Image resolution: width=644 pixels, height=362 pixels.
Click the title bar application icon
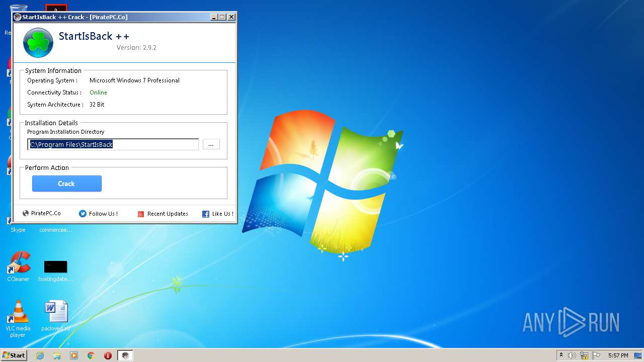[x=18, y=17]
